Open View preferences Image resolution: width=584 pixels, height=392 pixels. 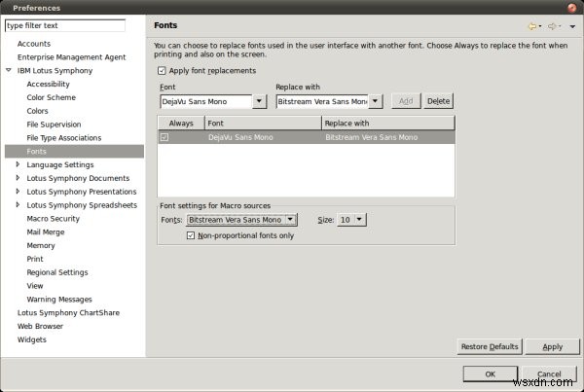point(35,286)
